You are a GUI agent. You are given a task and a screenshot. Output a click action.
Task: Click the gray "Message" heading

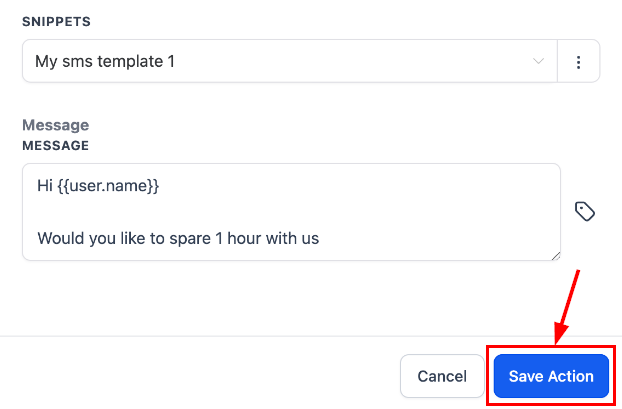point(55,125)
